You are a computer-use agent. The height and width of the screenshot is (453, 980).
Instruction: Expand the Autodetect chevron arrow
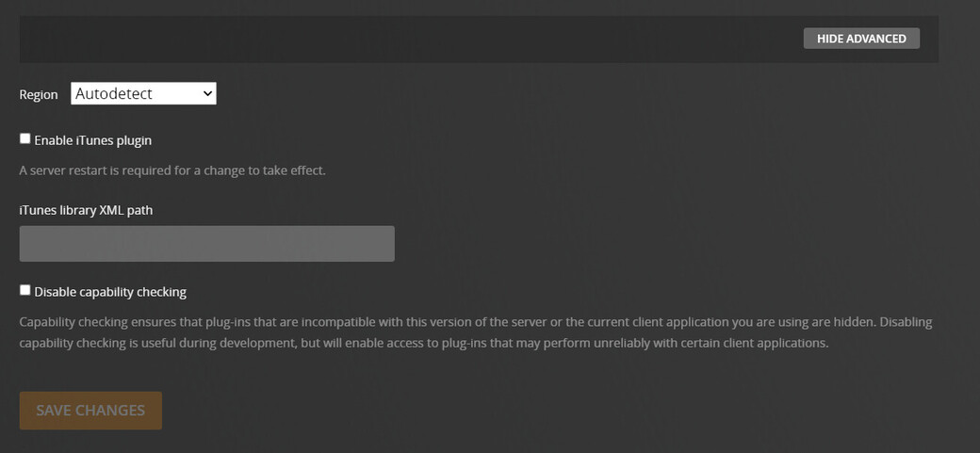[207, 94]
